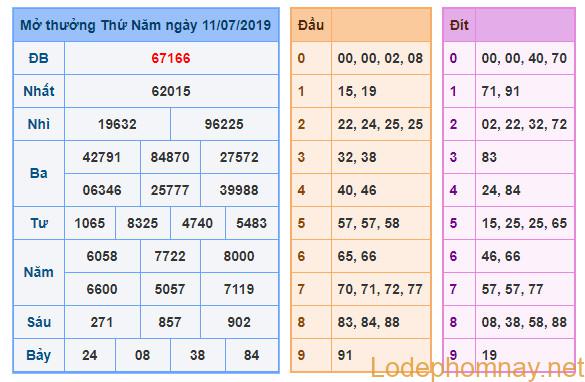Select Nhì prize number 96225
The height and width of the screenshot is (382, 585).
pos(224,124)
